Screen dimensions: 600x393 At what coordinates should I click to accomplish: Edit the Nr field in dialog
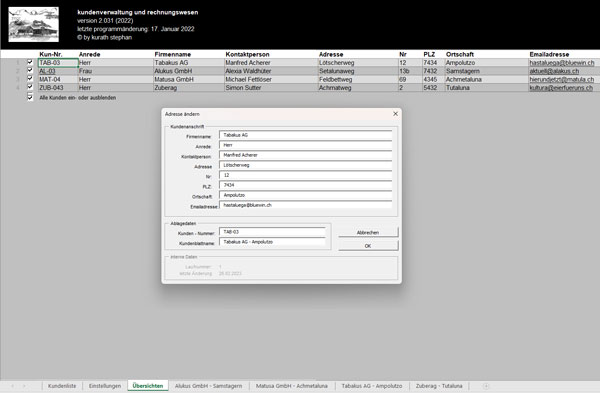305,175
